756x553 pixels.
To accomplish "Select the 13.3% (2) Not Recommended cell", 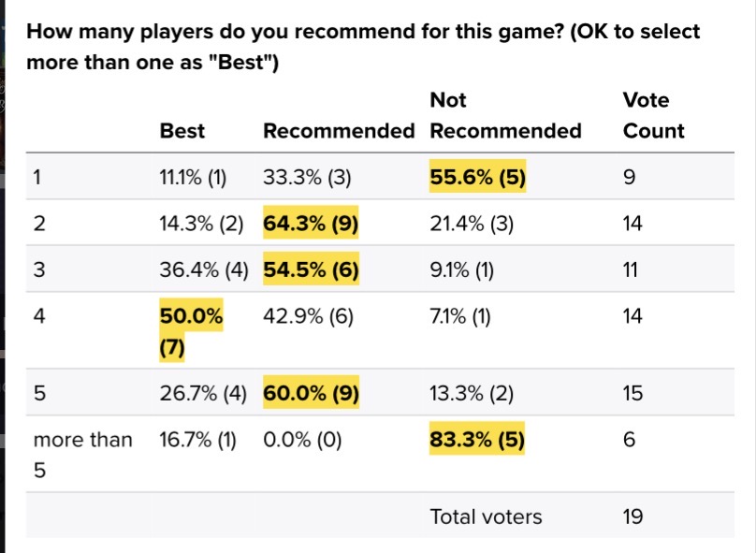I will click(472, 393).
